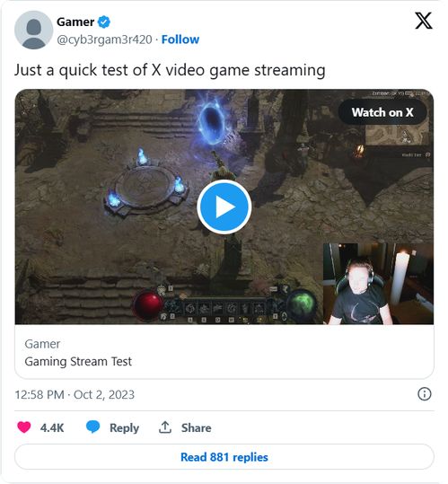
Task: Click the Share text label
Action: tap(197, 427)
